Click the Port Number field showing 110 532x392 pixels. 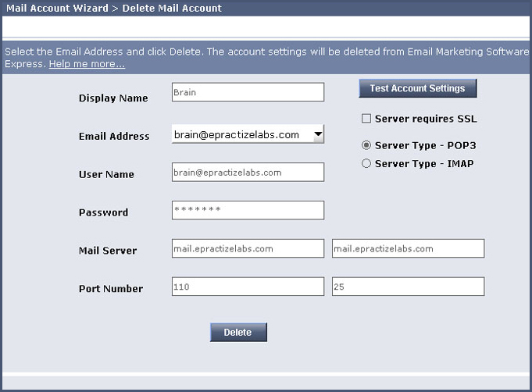pyautogui.click(x=248, y=287)
